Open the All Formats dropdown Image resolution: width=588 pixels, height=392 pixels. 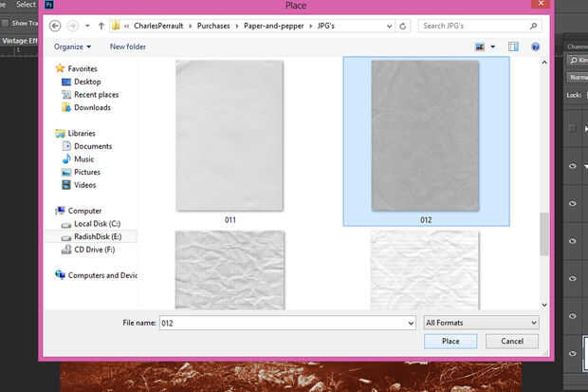point(481,323)
